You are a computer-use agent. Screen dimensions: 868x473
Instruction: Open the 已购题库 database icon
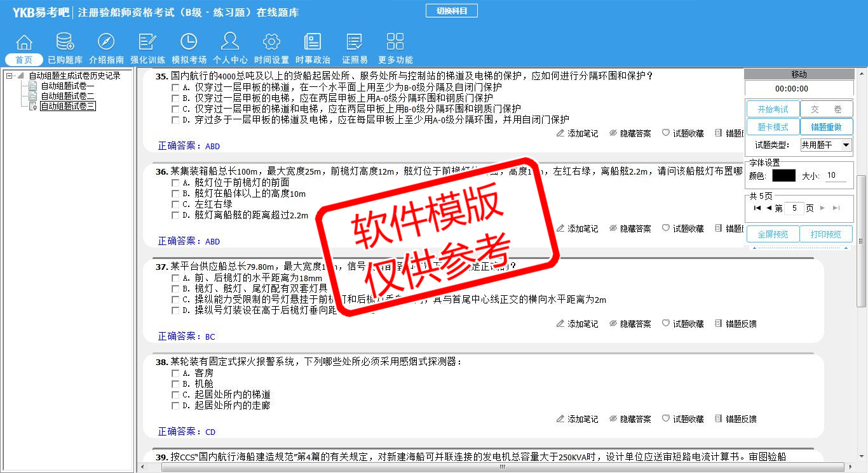(x=65, y=43)
